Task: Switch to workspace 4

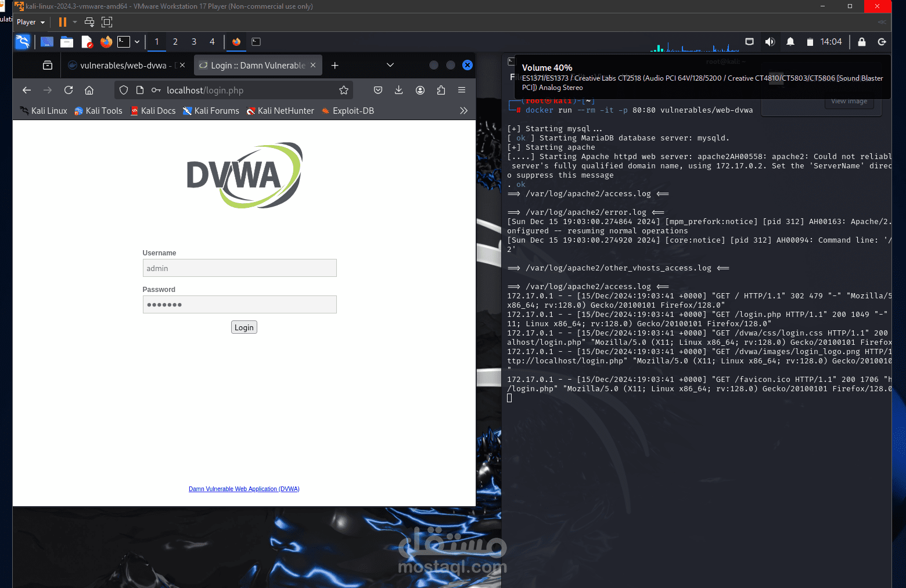Action: click(x=212, y=42)
